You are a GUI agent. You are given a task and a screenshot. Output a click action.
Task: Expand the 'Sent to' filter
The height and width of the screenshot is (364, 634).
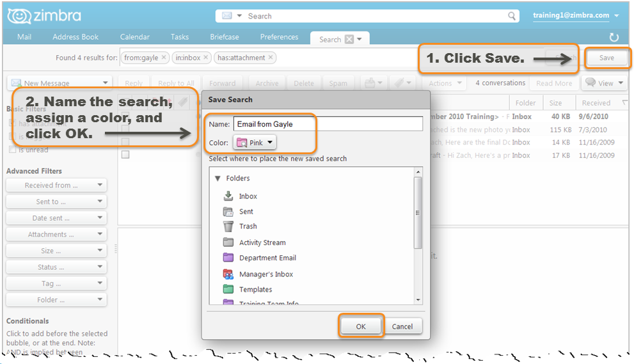tap(56, 202)
